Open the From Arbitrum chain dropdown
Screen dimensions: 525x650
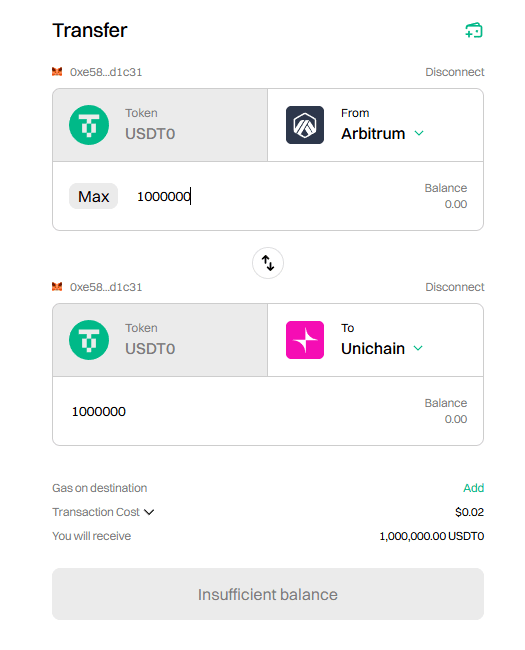[x=375, y=125]
